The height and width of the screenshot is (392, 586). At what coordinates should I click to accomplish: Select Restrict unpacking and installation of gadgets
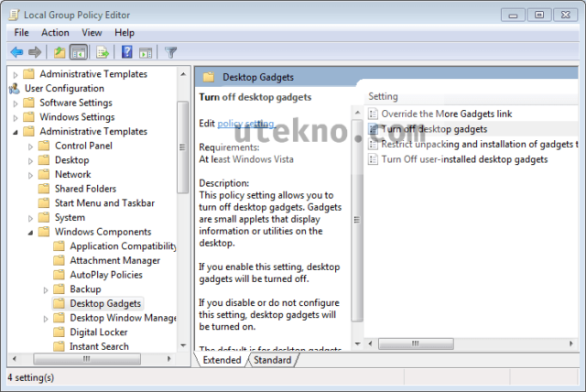coord(479,144)
